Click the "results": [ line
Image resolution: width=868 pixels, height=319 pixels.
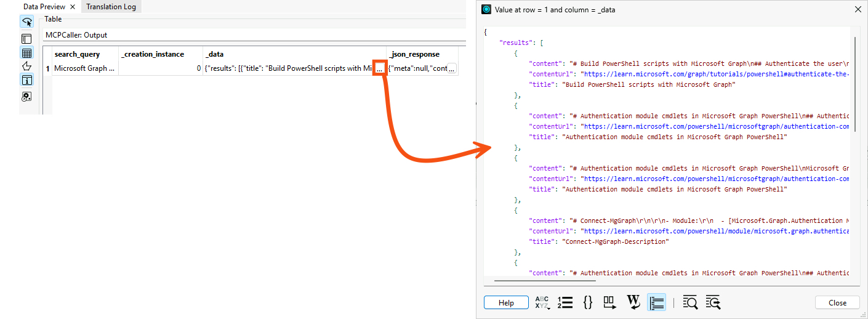[x=522, y=42]
